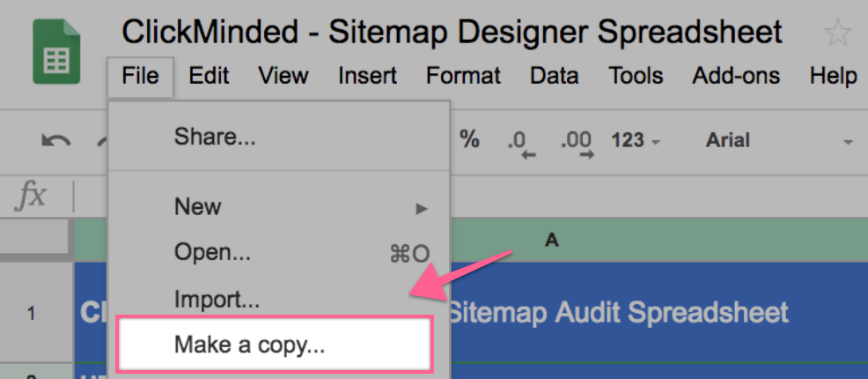The height and width of the screenshot is (379, 868).
Task: Increase decimal places button
Action: click(577, 142)
